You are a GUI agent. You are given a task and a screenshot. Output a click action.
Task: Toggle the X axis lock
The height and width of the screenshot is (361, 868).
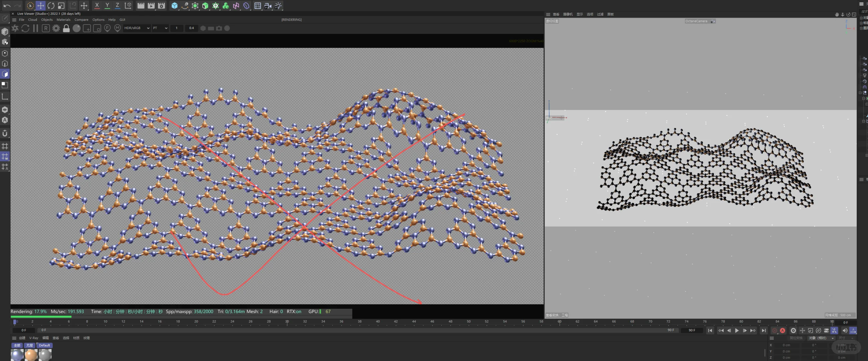97,6
